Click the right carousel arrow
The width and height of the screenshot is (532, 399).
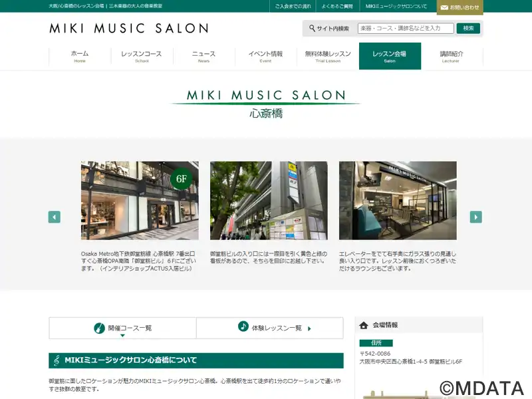coord(475,217)
